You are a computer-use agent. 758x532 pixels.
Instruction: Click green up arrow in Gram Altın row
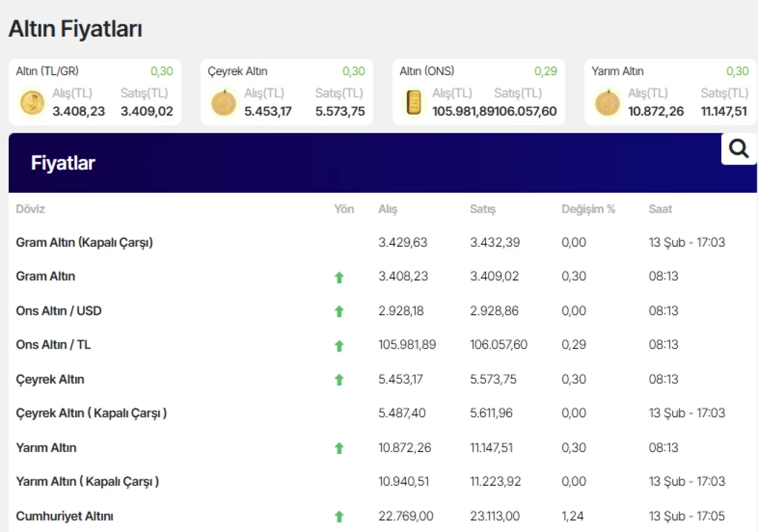(339, 277)
